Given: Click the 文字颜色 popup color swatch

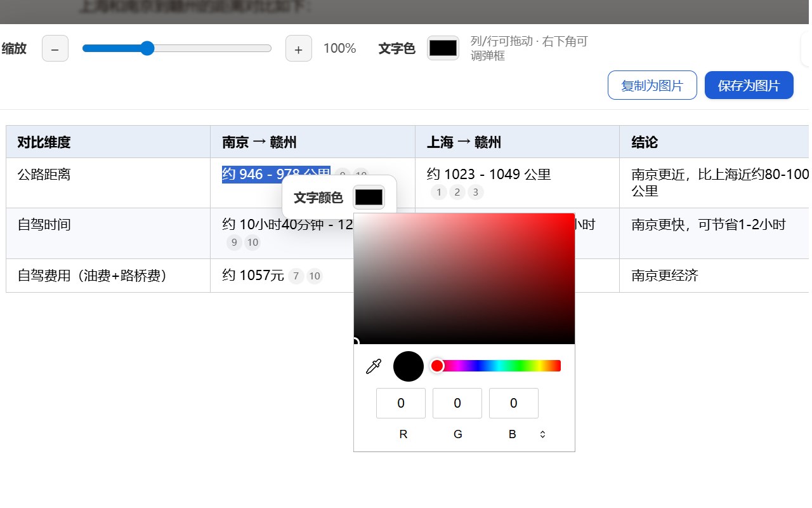Looking at the screenshot, I should pyautogui.click(x=369, y=197).
